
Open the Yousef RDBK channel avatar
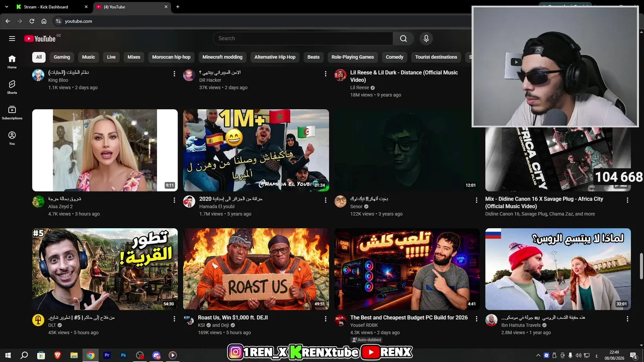[341, 320]
